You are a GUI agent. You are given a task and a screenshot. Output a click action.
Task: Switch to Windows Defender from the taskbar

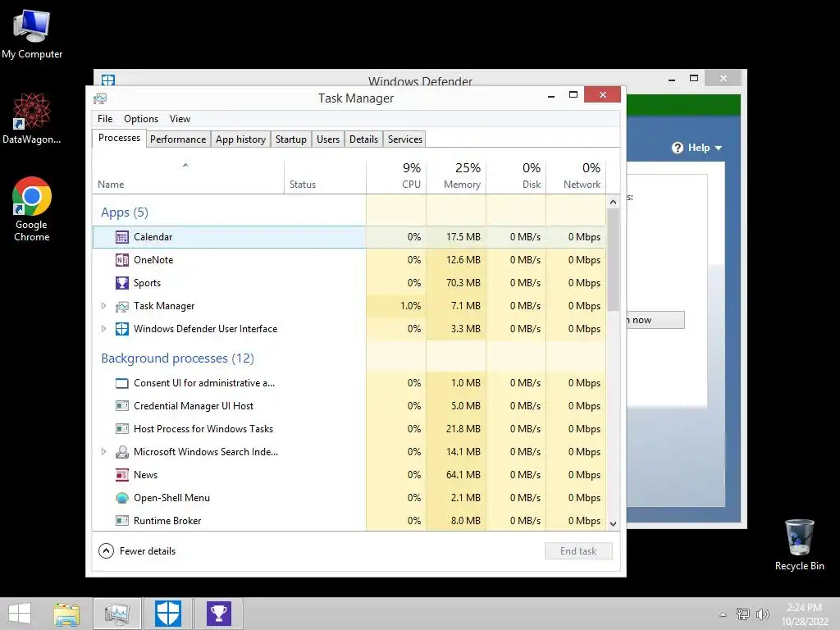click(167, 614)
